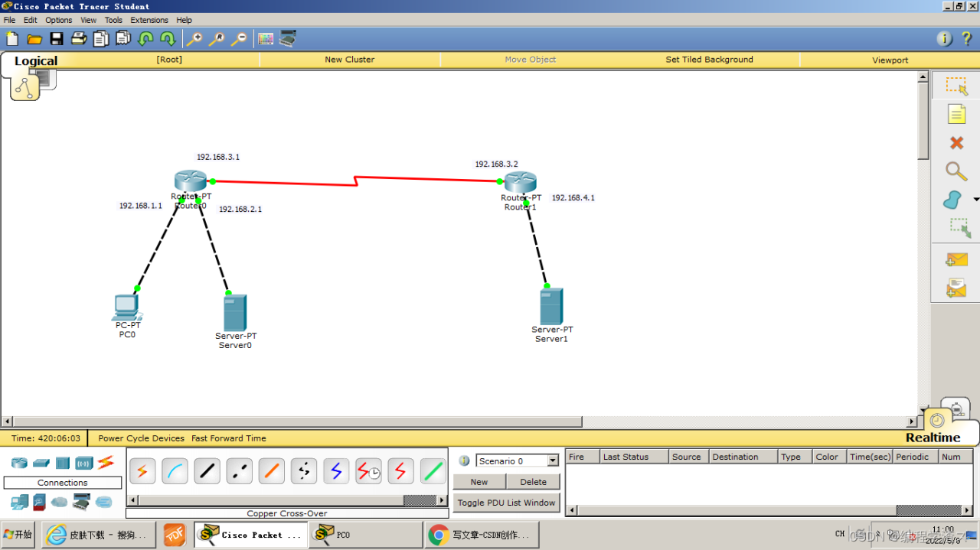Select the End Devices category
The image size is (980, 550).
coord(19,502)
